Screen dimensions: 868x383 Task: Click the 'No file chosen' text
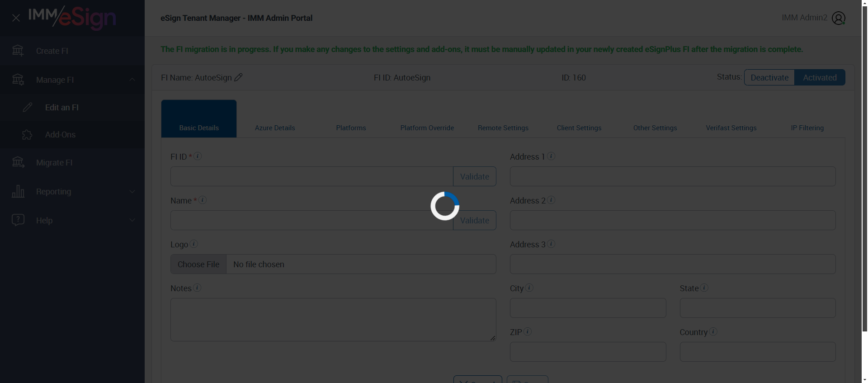259,265
